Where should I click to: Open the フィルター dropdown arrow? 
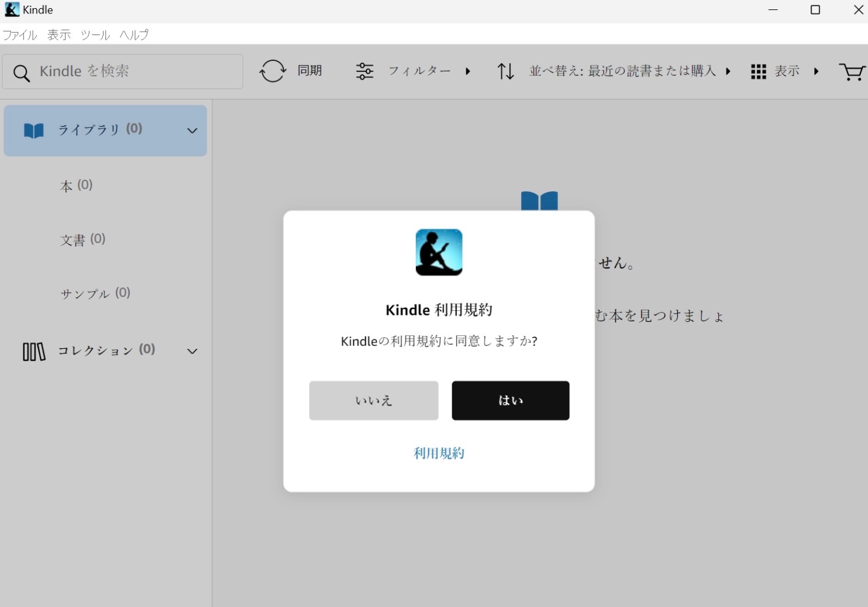point(468,71)
